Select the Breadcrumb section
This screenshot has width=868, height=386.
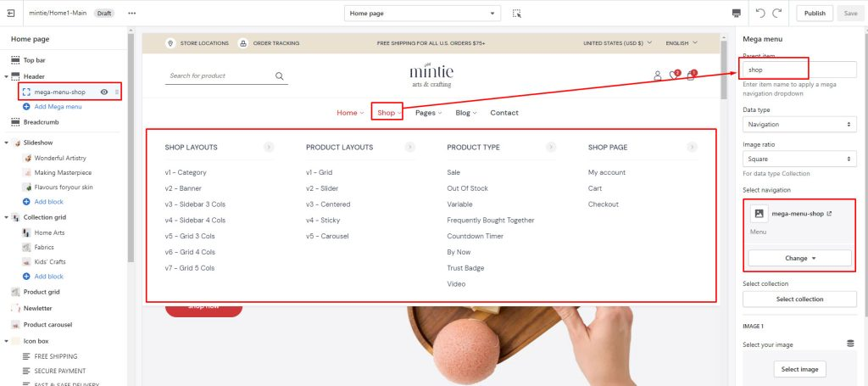[x=41, y=122]
